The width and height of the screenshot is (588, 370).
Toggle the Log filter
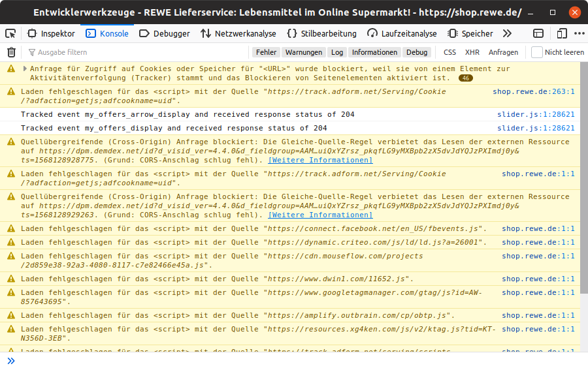click(337, 52)
